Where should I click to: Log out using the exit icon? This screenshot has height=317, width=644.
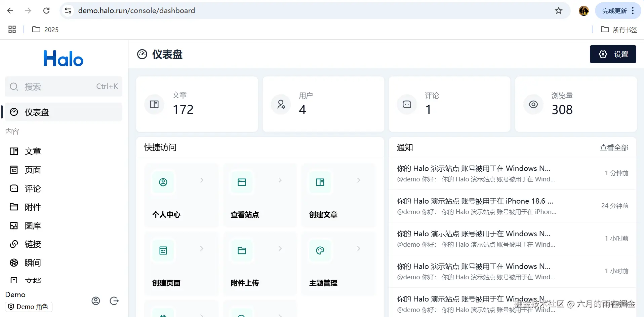114,301
